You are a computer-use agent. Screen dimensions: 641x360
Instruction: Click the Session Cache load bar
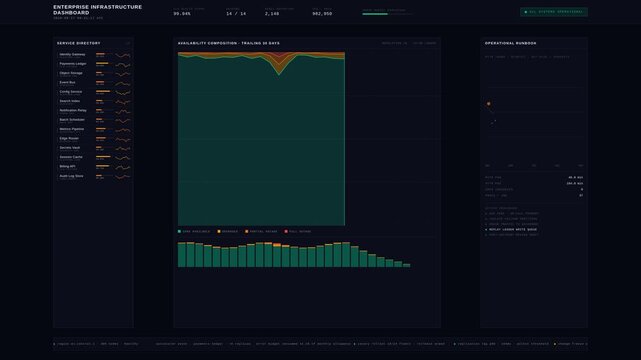point(103,157)
